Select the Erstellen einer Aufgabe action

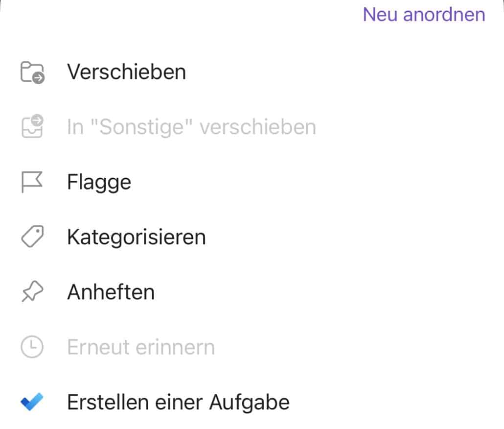pyautogui.click(x=178, y=401)
